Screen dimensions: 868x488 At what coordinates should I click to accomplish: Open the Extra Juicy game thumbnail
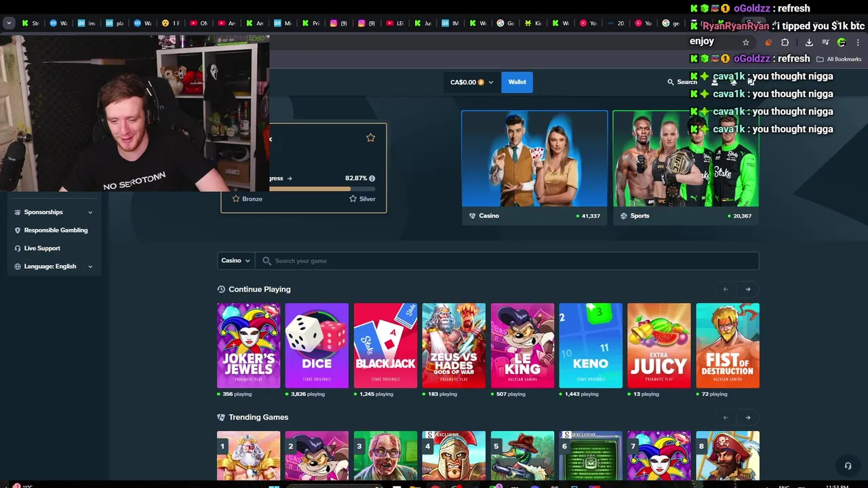tap(659, 346)
